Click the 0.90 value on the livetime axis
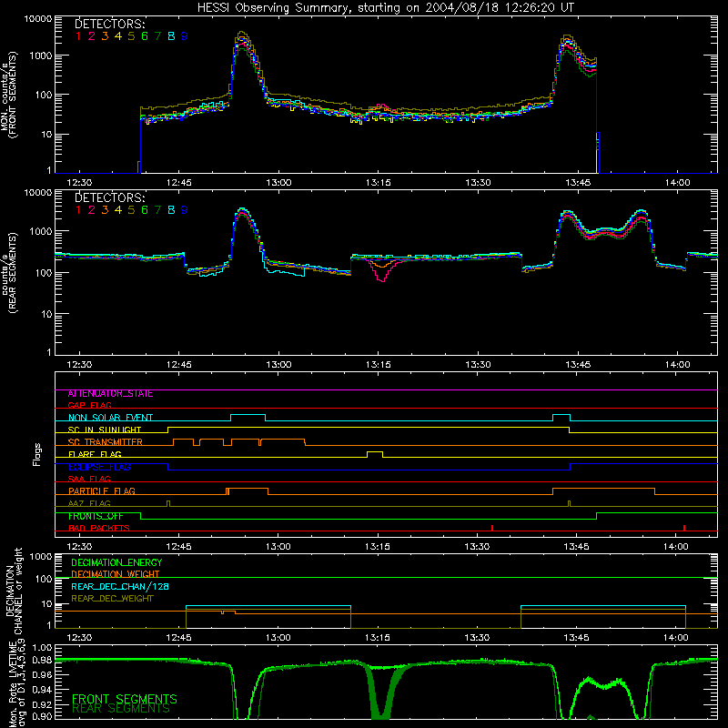The height and width of the screenshot is (728, 728). pyautogui.click(x=42, y=716)
